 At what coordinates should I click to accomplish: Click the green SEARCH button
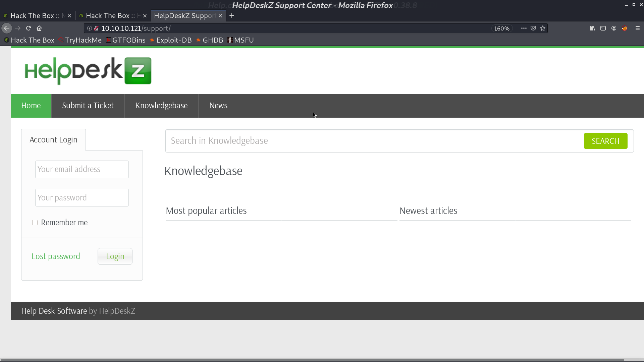click(605, 141)
